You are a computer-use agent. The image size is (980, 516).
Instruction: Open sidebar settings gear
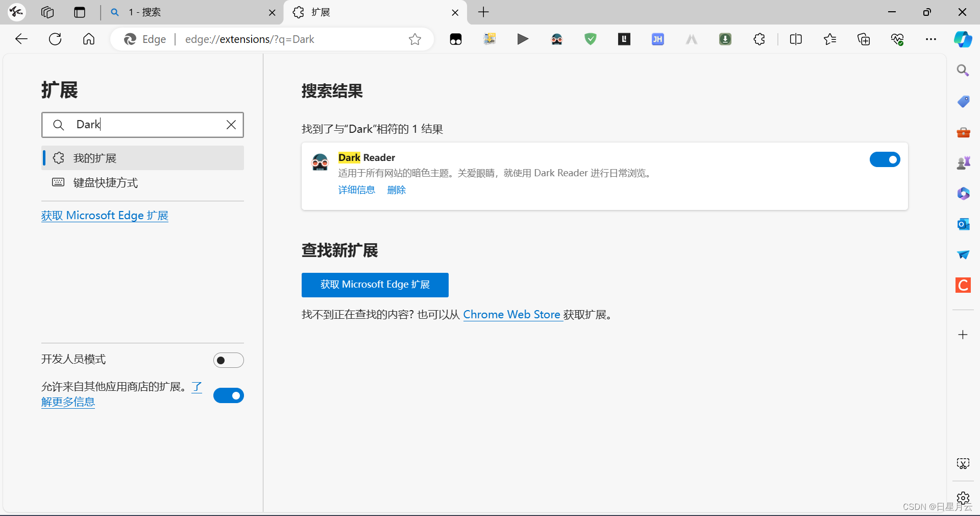[x=963, y=498]
